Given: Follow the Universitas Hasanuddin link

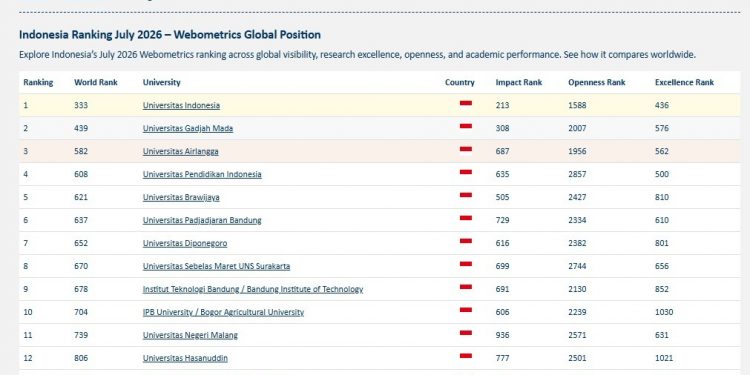Looking at the screenshot, I should [x=185, y=358].
